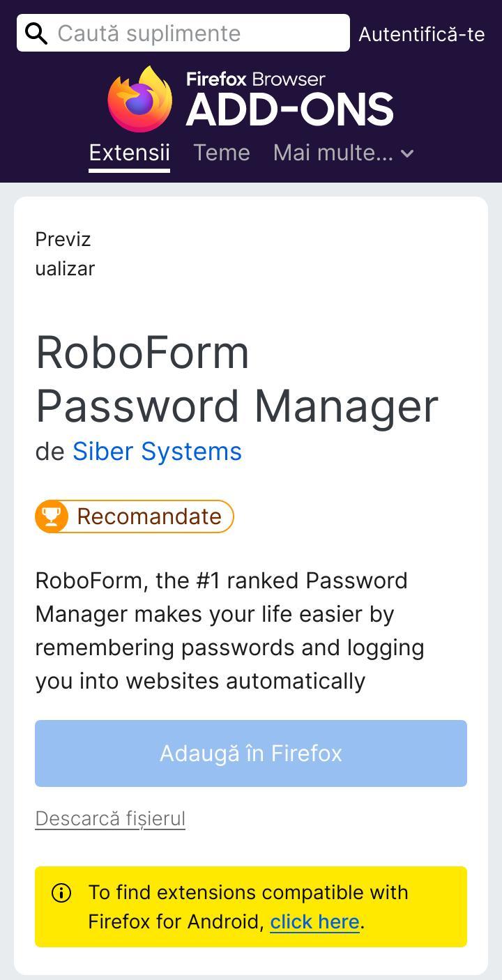This screenshot has height=980, width=502.
Task: Click the magnifier search icon
Action: tap(36, 33)
